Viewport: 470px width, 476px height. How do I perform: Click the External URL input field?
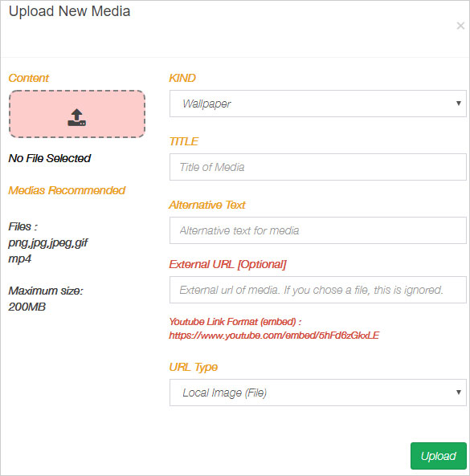click(x=318, y=290)
